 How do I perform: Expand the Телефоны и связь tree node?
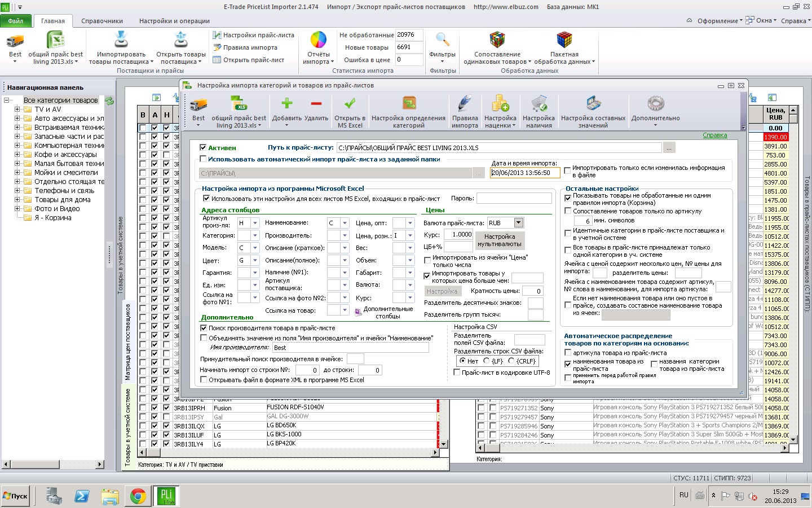[x=17, y=191]
